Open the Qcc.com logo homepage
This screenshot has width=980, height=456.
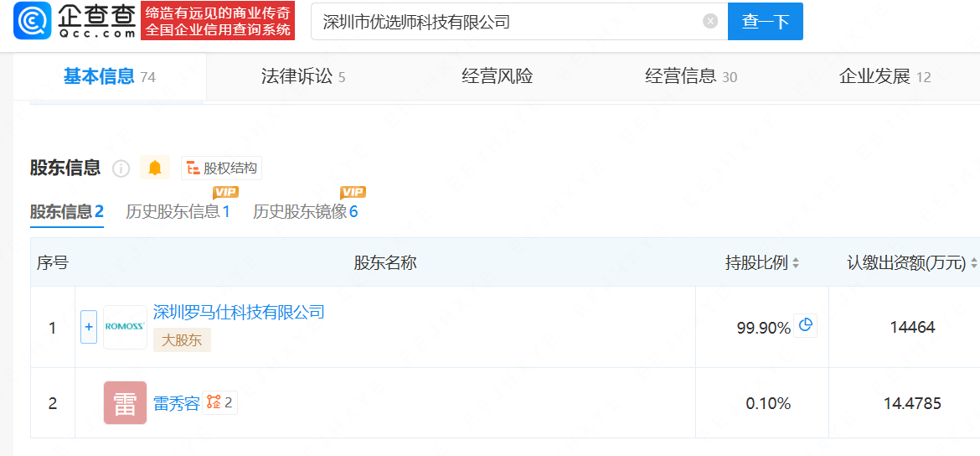[x=75, y=21]
